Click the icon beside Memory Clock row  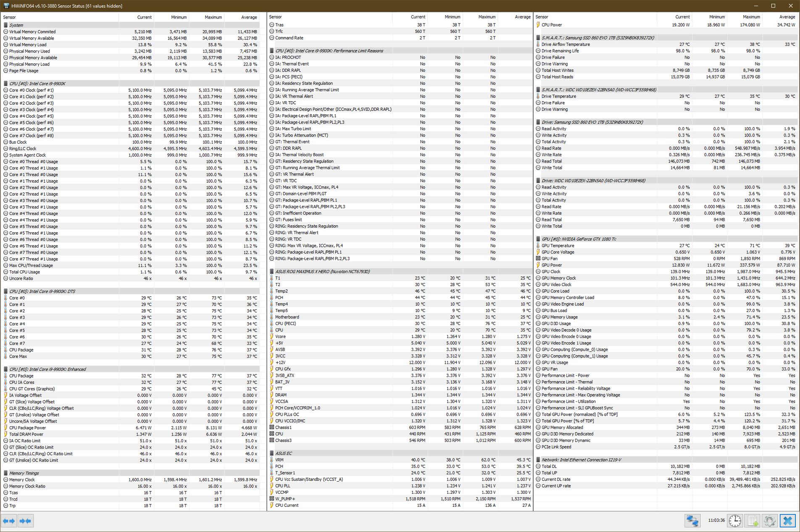point(5,480)
